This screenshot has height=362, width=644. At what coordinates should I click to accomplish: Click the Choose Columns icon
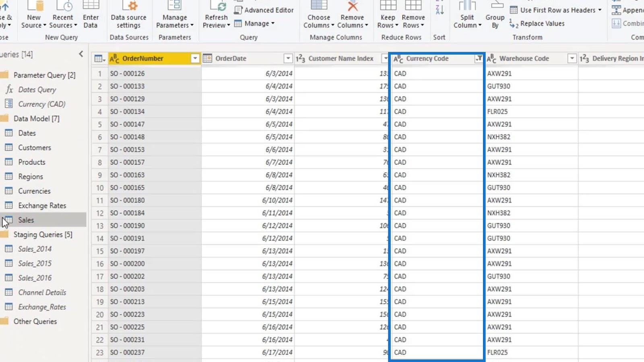click(319, 5)
